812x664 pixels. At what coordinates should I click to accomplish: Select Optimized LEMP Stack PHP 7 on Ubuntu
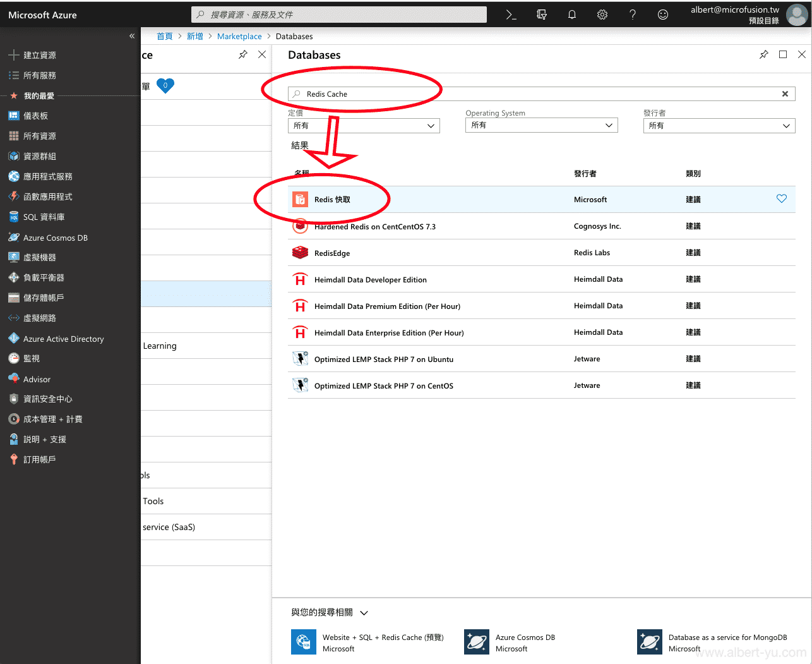click(542, 359)
